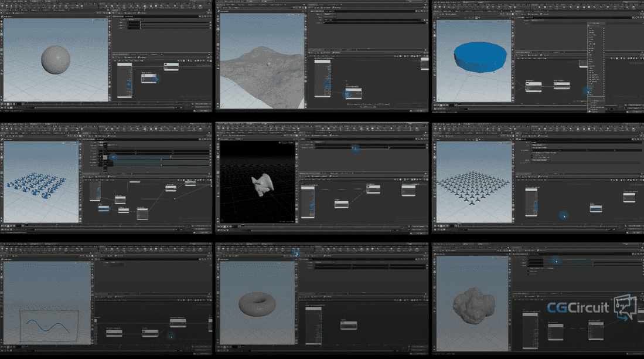Select the tall input node in the propeller screenshot

[x=531, y=201]
